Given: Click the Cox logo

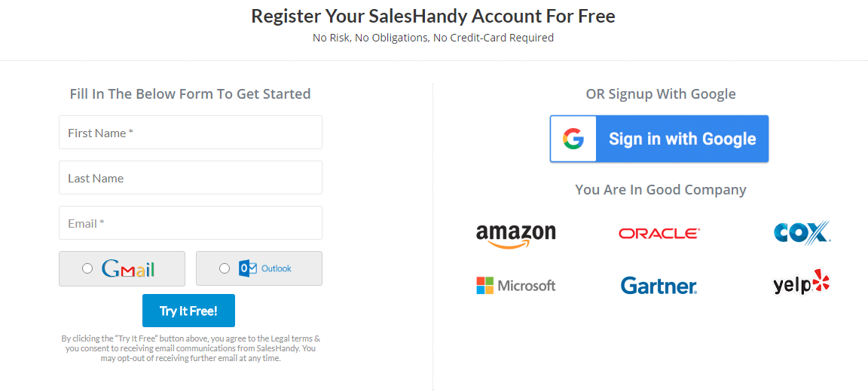Looking at the screenshot, I should [802, 233].
